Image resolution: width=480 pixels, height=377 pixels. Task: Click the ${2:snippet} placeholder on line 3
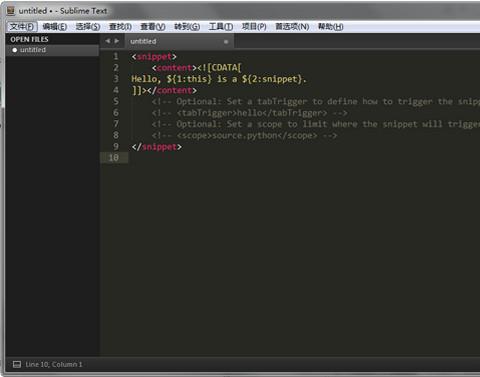click(x=272, y=79)
